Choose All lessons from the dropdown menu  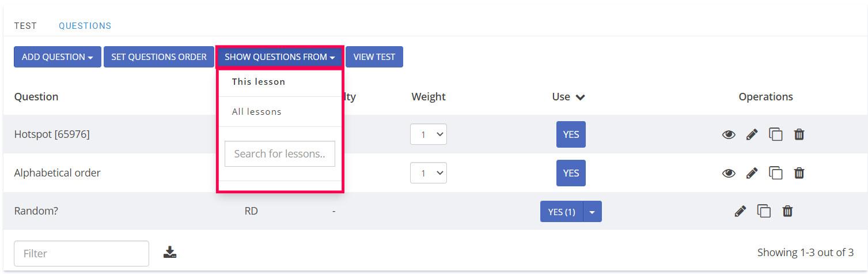(x=257, y=112)
